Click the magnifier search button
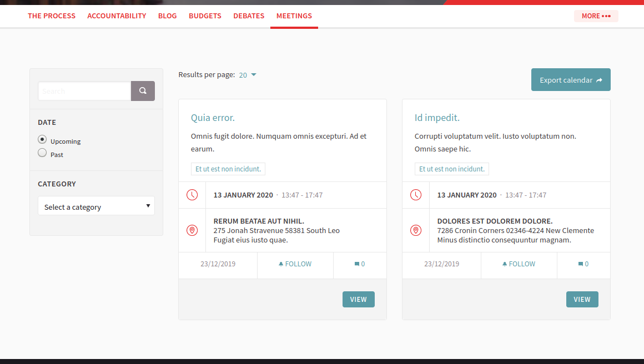 tap(143, 91)
